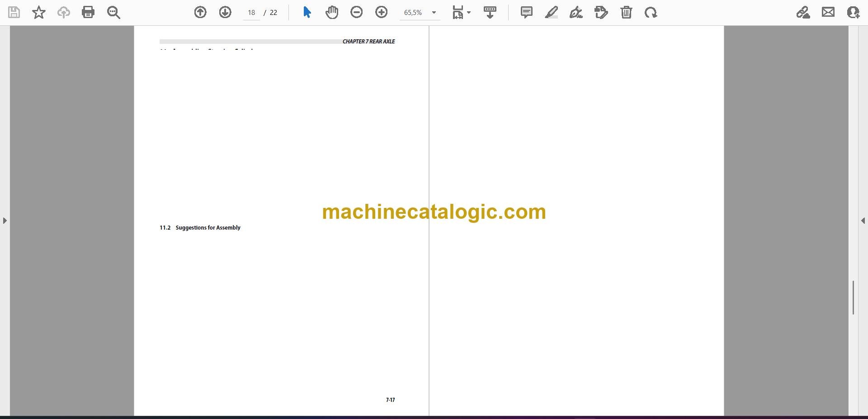Send file by email envelope icon
Image resolution: width=868 pixels, height=419 pixels.
coord(828,12)
